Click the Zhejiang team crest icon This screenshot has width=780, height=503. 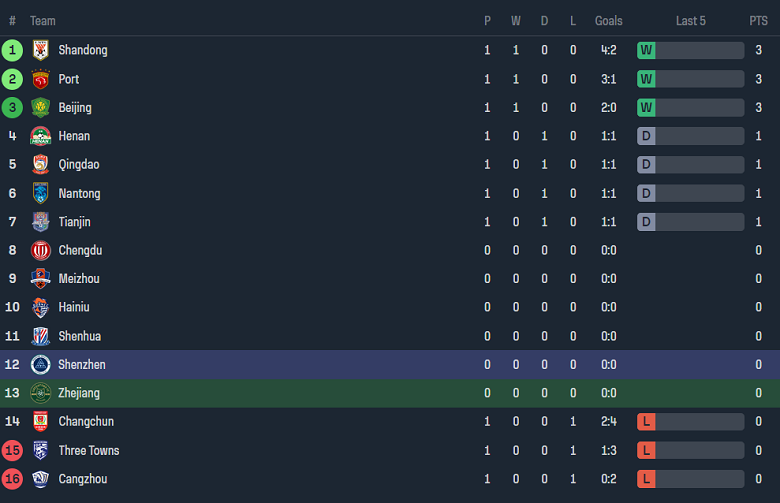pos(40,393)
